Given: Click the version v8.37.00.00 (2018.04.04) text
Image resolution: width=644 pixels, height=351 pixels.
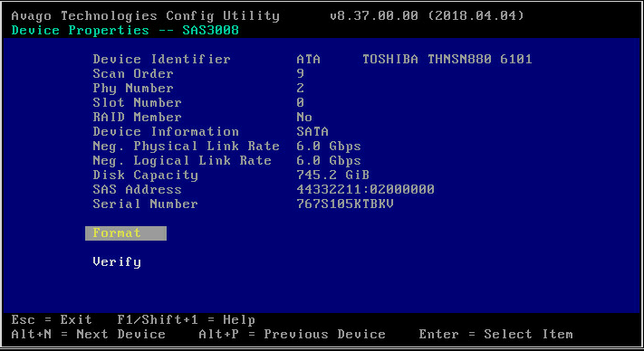Looking at the screenshot, I should click(x=427, y=16).
